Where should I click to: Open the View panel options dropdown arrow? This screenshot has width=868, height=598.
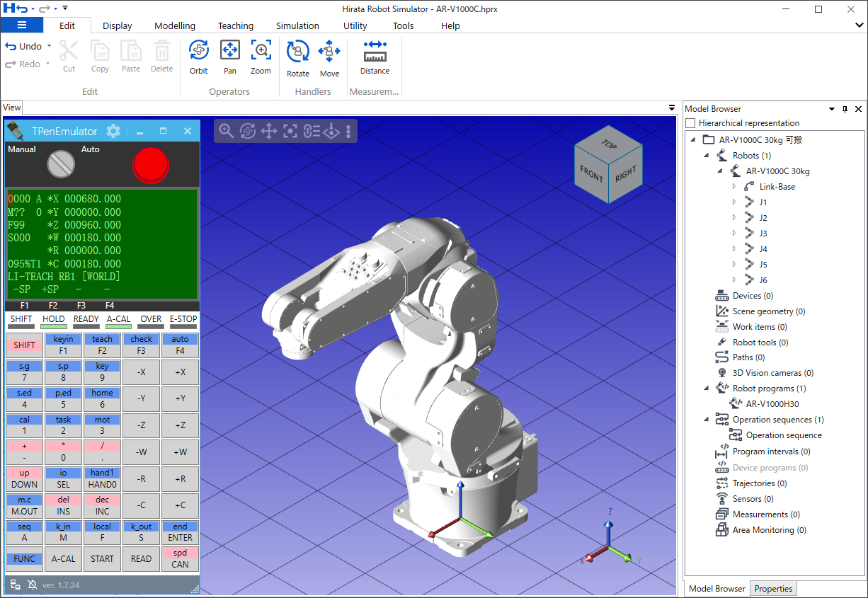[x=672, y=108]
